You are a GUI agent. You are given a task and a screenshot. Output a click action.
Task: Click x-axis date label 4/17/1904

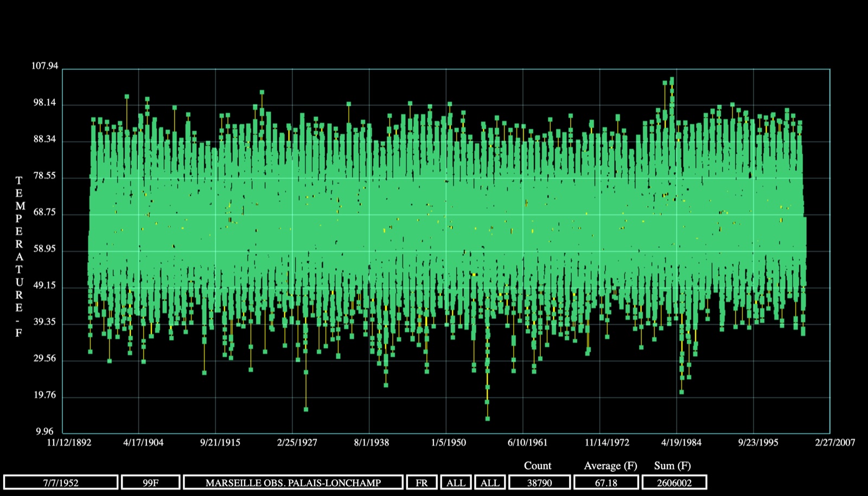(143, 442)
